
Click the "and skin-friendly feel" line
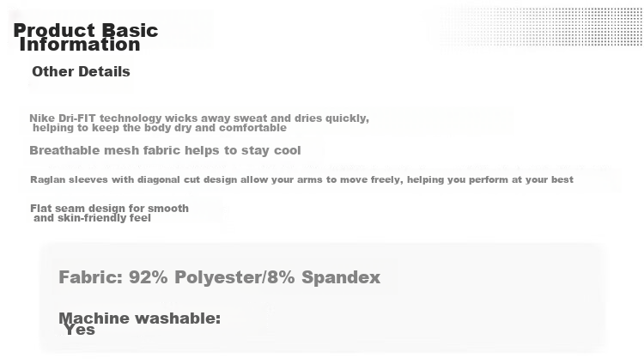92,218
